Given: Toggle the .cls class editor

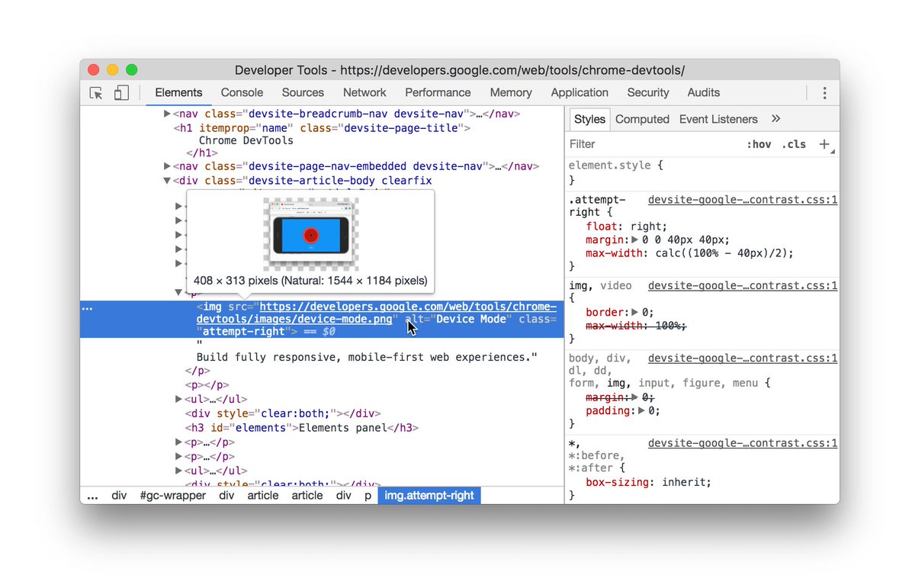Looking at the screenshot, I should point(794,144).
